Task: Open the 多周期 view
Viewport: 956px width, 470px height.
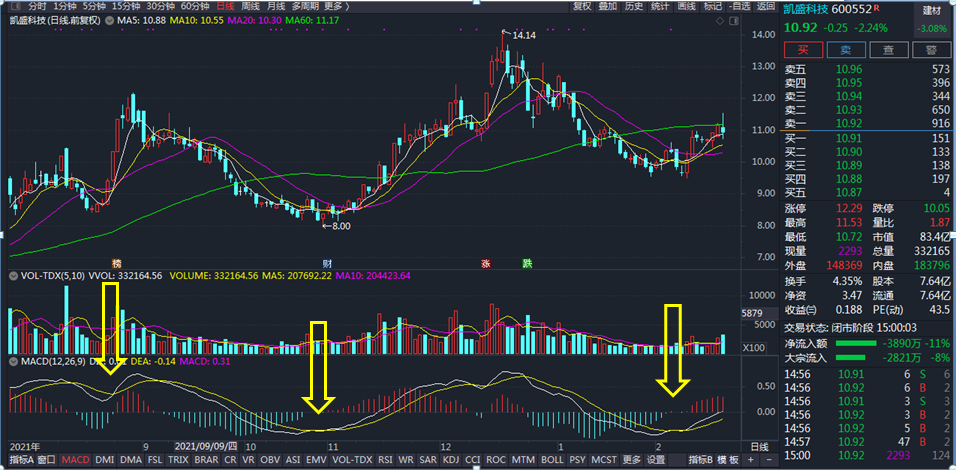Action: [x=305, y=7]
